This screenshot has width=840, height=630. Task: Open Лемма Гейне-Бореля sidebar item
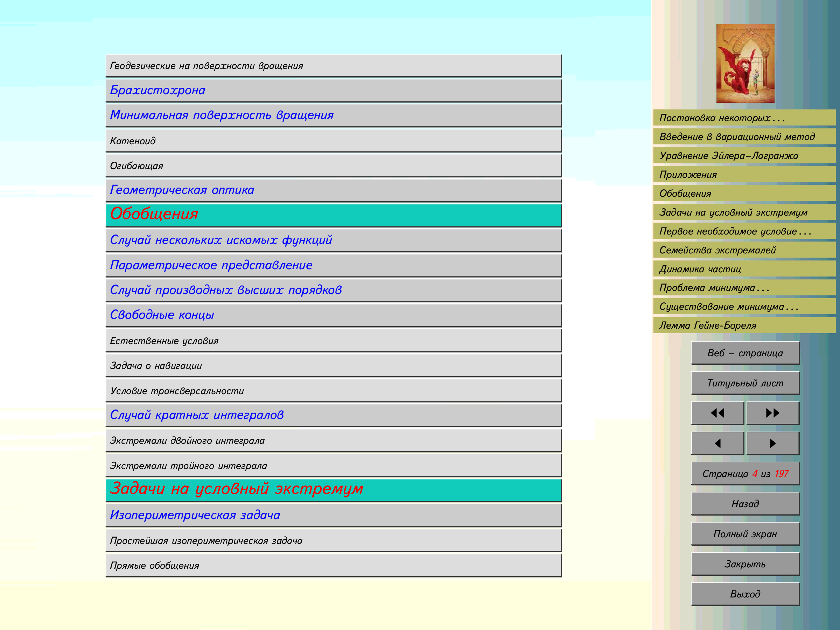coord(707,325)
